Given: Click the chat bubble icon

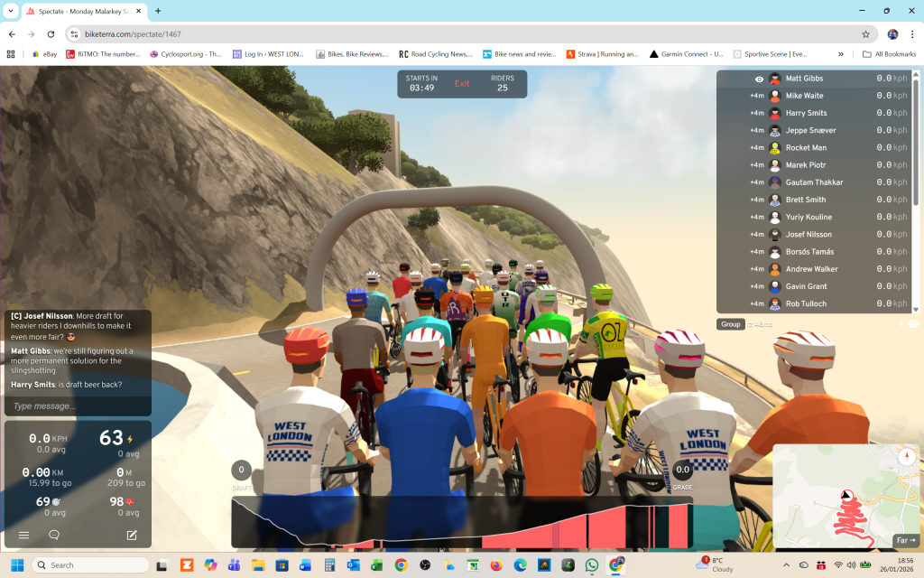Looking at the screenshot, I should (54, 535).
